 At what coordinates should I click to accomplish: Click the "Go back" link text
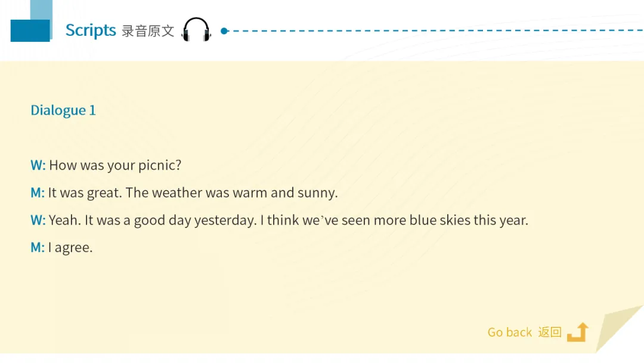[509, 333]
